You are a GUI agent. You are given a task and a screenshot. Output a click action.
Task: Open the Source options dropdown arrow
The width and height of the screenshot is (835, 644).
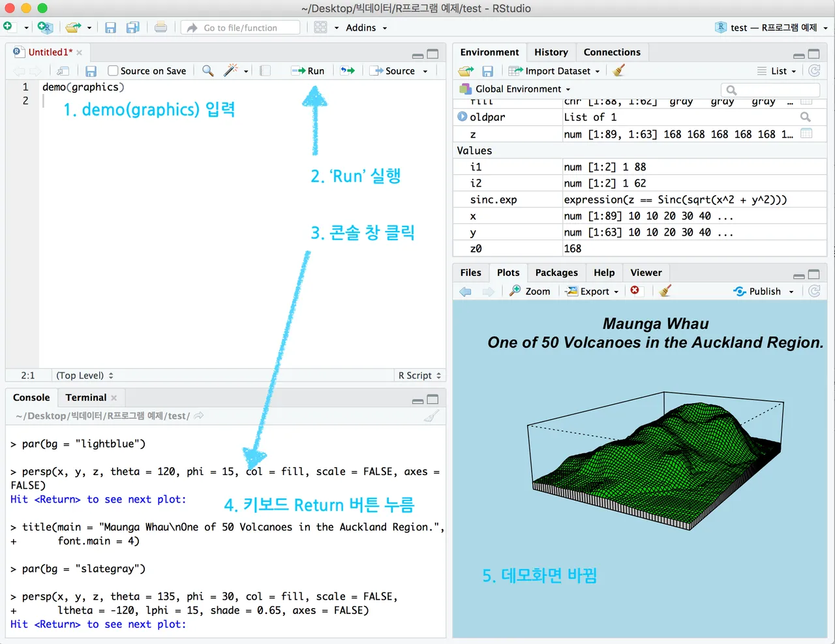(425, 71)
